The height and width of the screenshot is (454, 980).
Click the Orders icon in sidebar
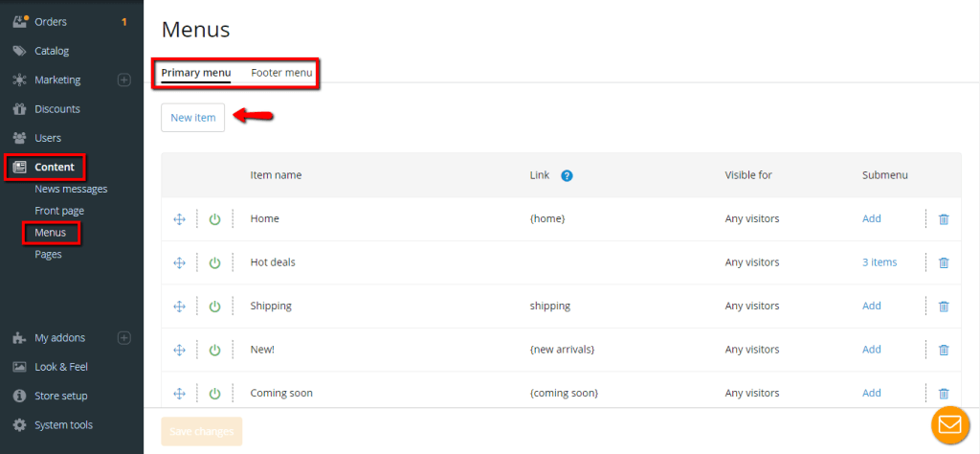click(x=21, y=22)
